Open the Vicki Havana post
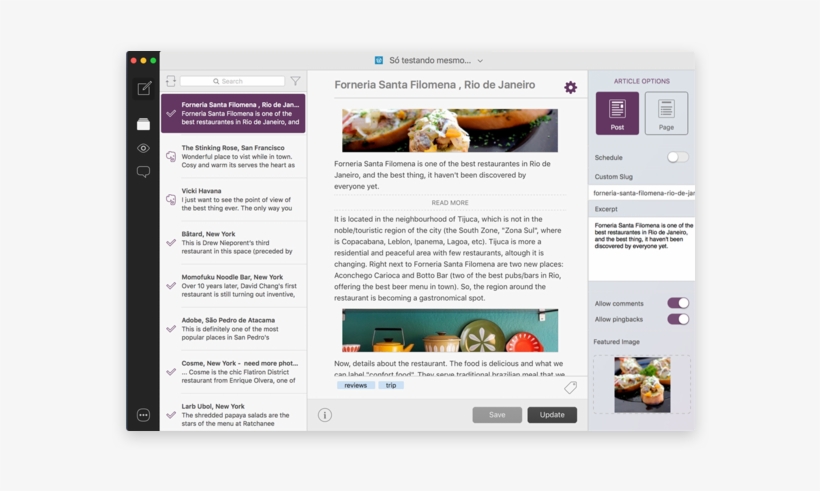Screen dimensions: 820x491 (233, 200)
